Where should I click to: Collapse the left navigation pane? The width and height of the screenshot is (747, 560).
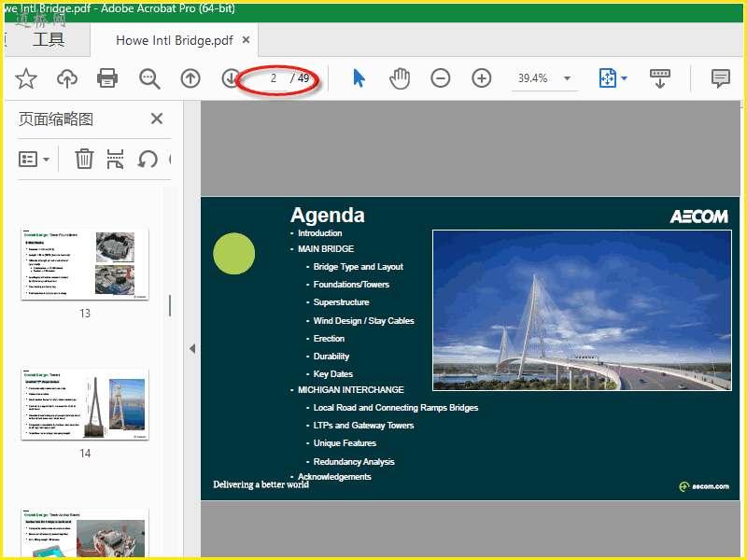coord(192,348)
